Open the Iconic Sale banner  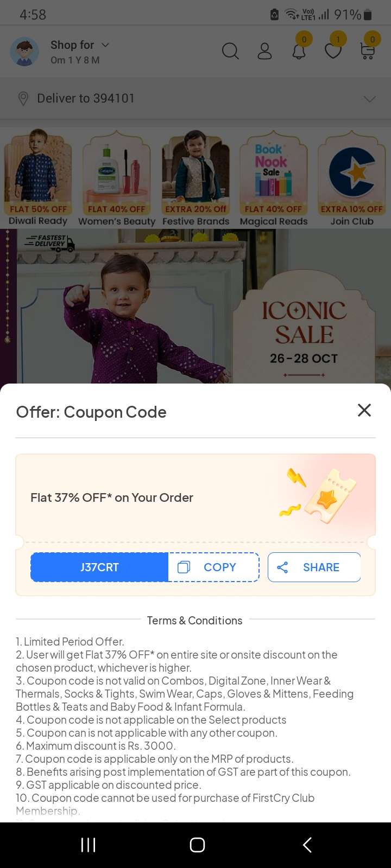(x=195, y=307)
